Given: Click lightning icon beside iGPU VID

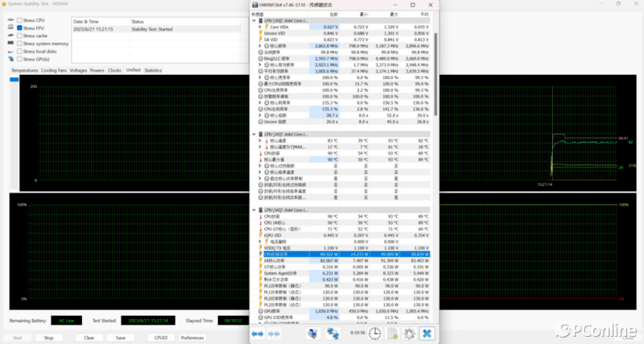Looking at the screenshot, I should [x=260, y=235].
